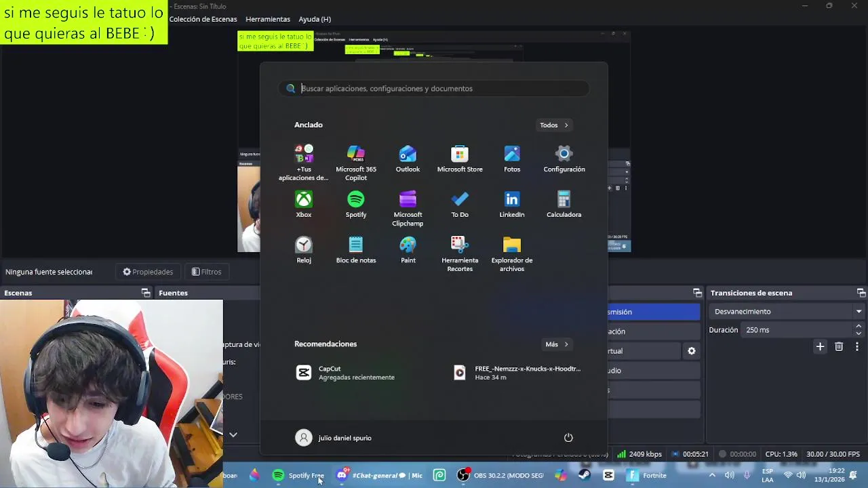This screenshot has height=488, width=868.
Task: Undock the OBS controls dock panel
Action: coord(697,293)
